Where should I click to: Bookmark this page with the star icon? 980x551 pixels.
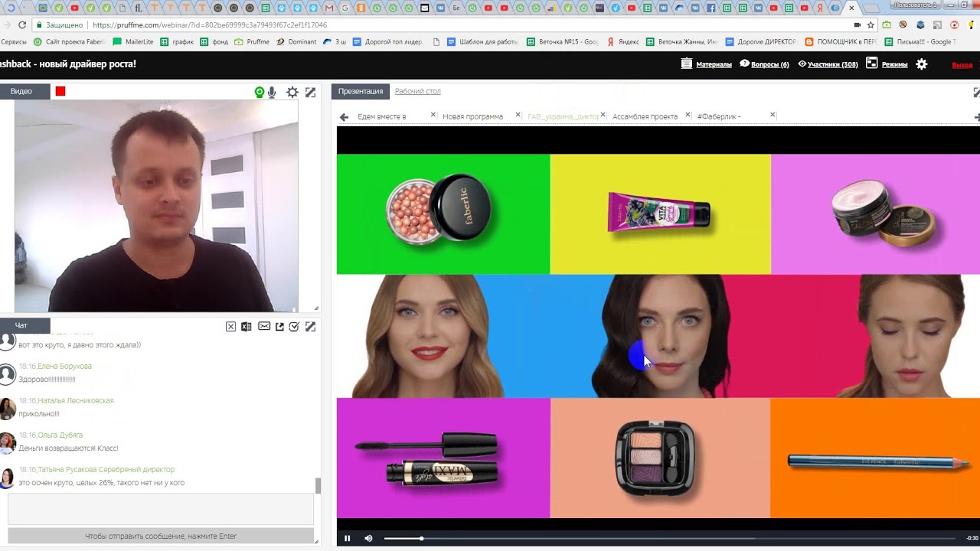(x=871, y=25)
